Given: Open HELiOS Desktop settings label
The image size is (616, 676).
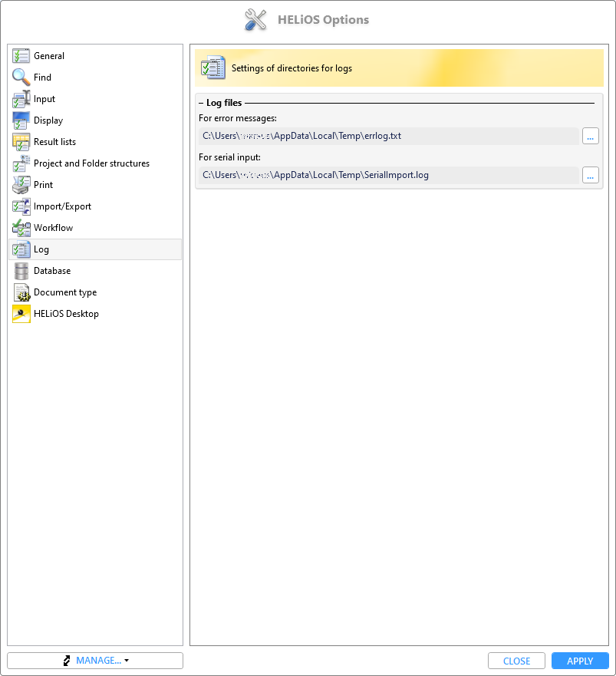Looking at the screenshot, I should pyautogui.click(x=67, y=314).
